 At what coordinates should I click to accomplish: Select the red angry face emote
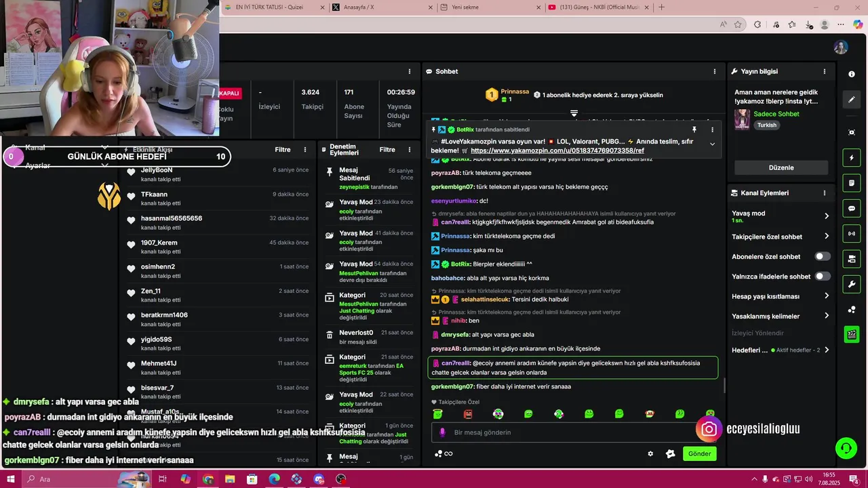[x=468, y=413]
